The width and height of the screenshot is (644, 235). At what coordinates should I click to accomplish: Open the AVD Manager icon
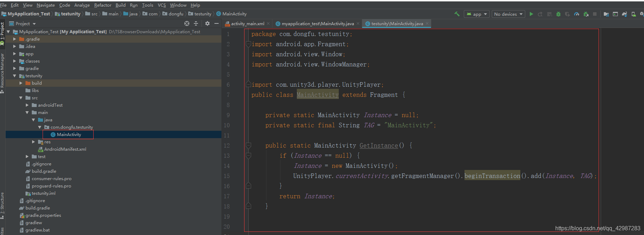[634, 14]
